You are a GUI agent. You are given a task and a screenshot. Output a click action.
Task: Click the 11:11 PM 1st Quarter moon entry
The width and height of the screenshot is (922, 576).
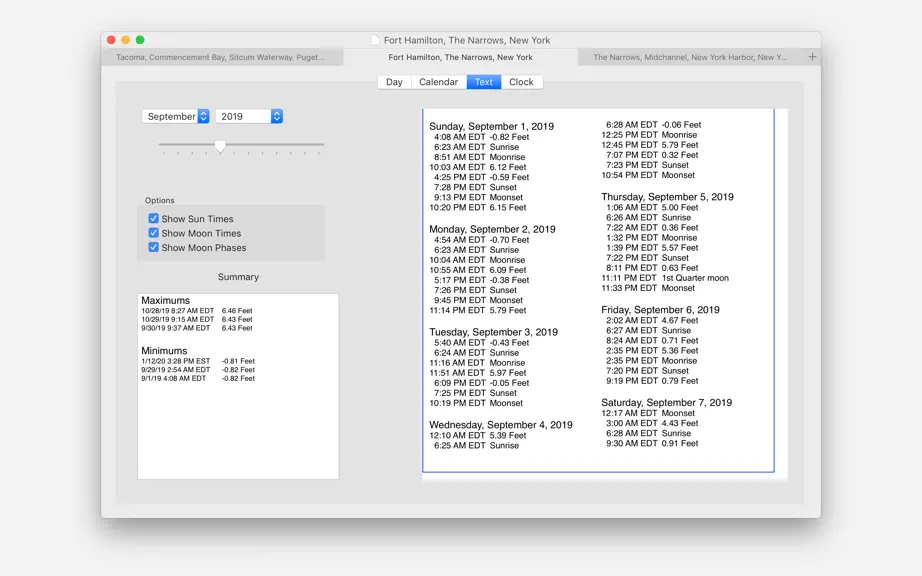[665, 278]
